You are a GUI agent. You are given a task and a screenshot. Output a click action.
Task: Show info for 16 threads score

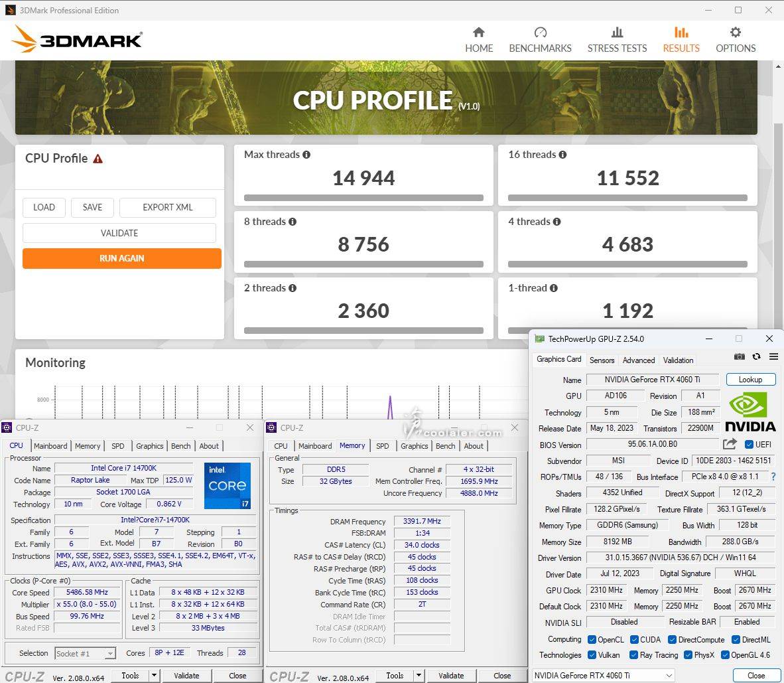click(562, 155)
